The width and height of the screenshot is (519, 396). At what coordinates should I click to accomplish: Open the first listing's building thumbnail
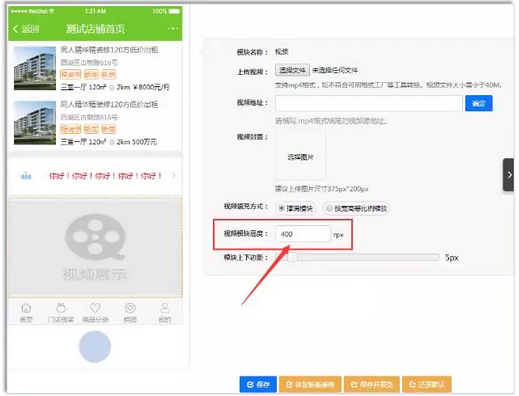click(35, 68)
